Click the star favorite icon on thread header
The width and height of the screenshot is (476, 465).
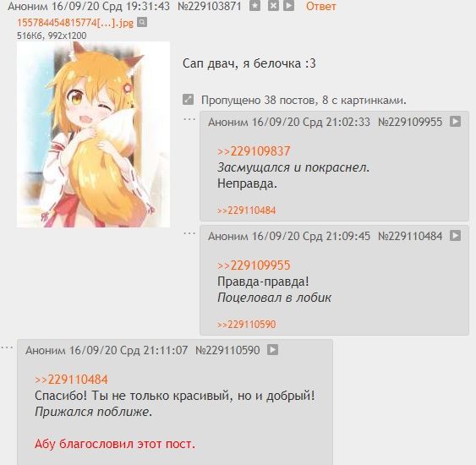pos(254,5)
